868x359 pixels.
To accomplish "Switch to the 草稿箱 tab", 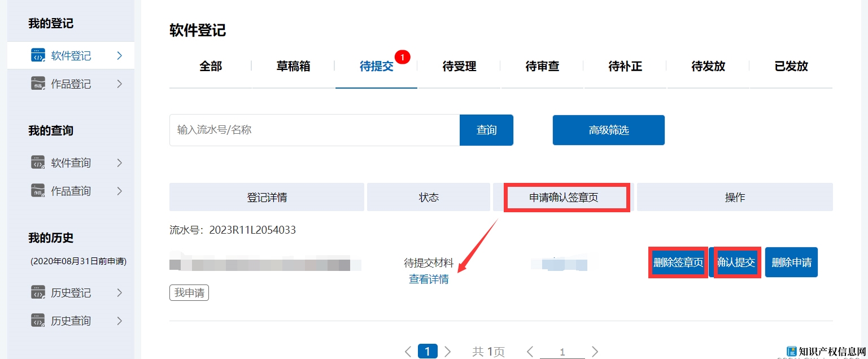I will click(293, 67).
